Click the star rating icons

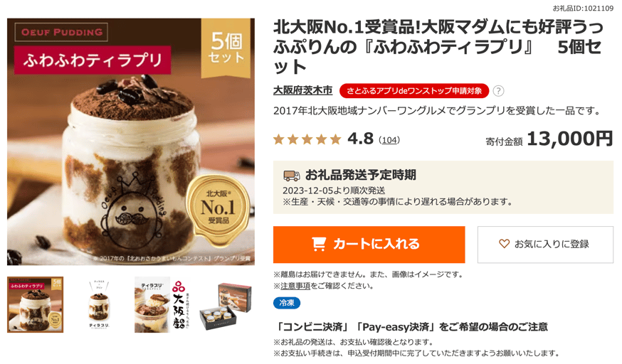[x=307, y=139]
